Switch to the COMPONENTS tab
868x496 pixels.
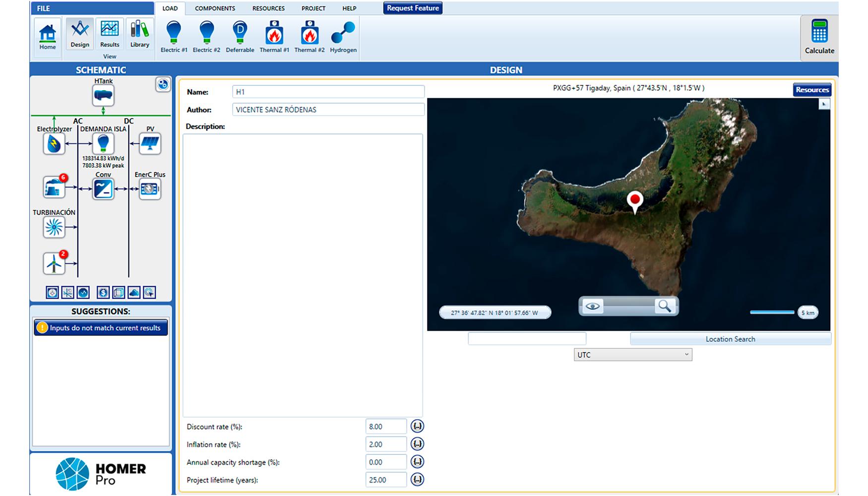tap(215, 8)
